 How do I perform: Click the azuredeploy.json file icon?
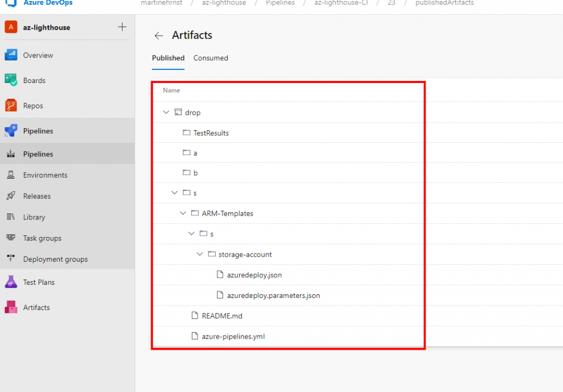point(220,274)
